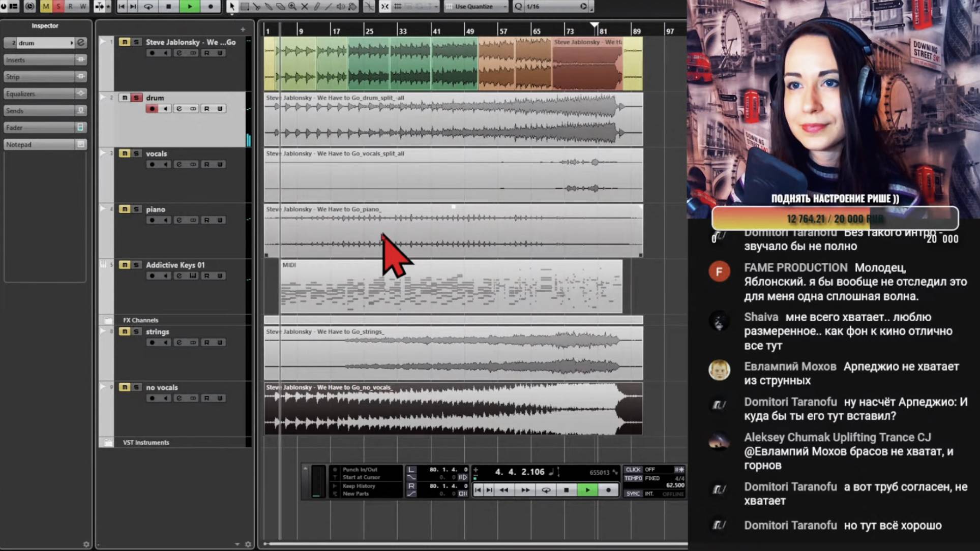Select the Zoom magnifier tool in toolbar
980x551 pixels.
tap(292, 7)
